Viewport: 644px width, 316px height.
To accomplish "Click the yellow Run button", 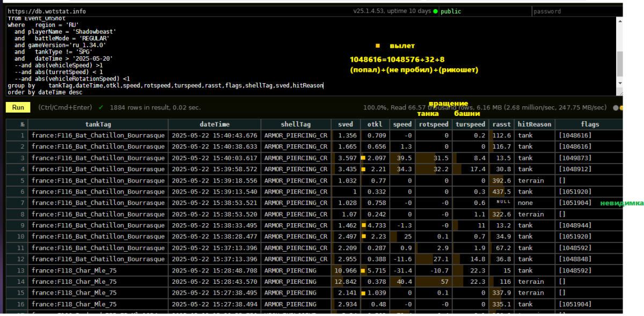I will 18,107.
